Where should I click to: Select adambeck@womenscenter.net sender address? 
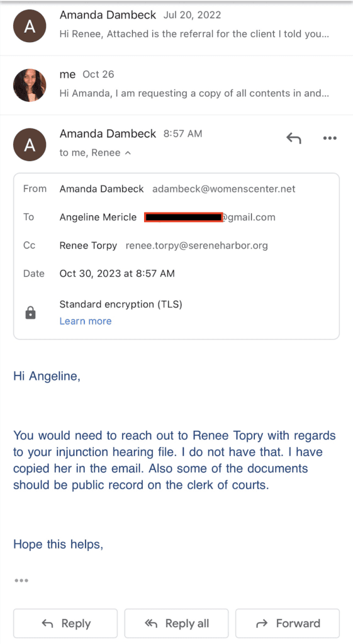click(224, 189)
